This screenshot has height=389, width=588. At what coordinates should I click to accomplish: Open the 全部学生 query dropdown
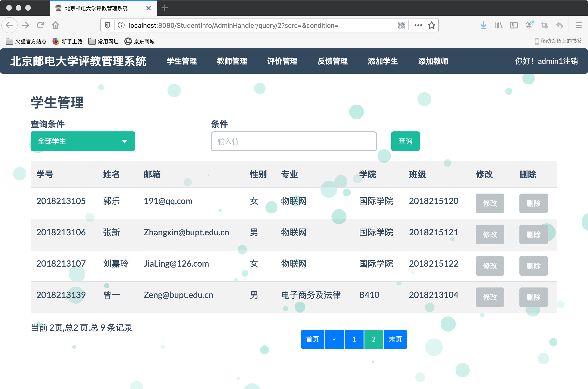coord(83,141)
